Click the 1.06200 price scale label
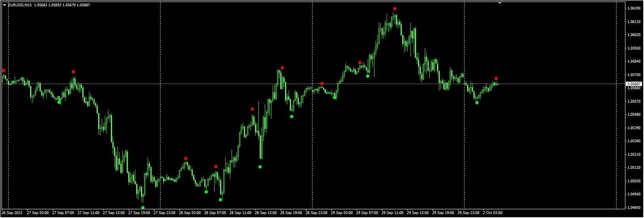 point(634,8)
